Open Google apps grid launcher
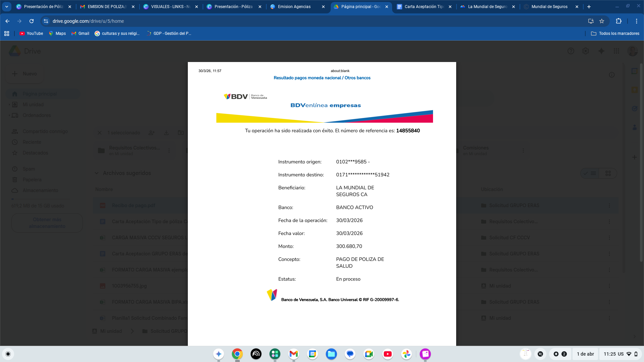 click(616, 51)
